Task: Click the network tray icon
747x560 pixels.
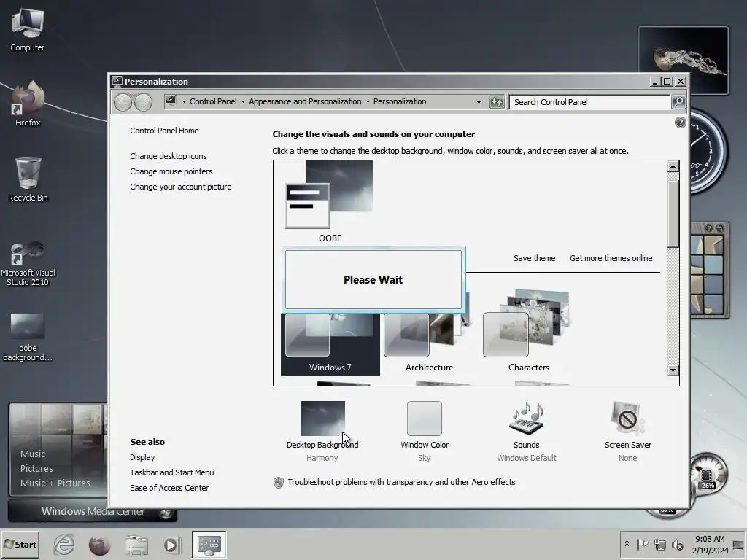Action: (659, 544)
